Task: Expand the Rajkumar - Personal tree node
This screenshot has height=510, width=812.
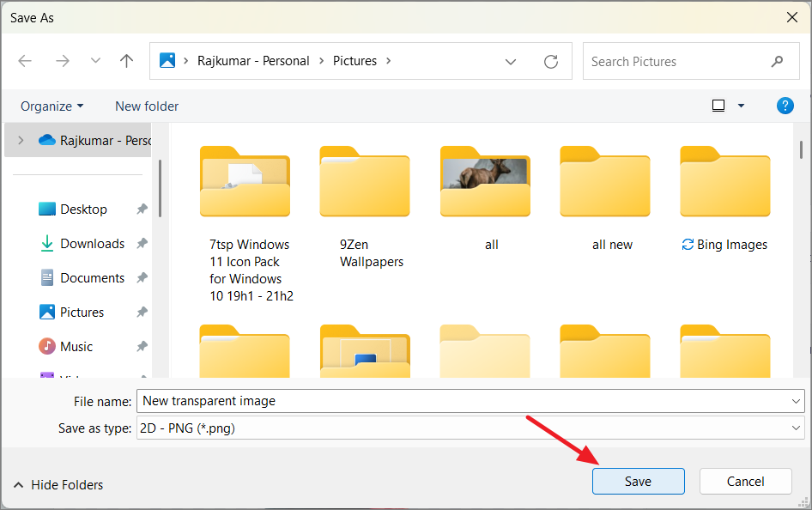Action: [x=21, y=140]
